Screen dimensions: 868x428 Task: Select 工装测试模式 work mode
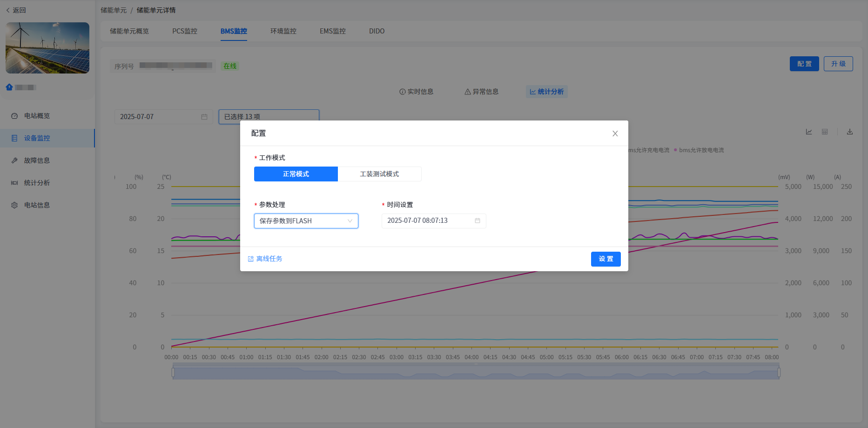click(379, 174)
